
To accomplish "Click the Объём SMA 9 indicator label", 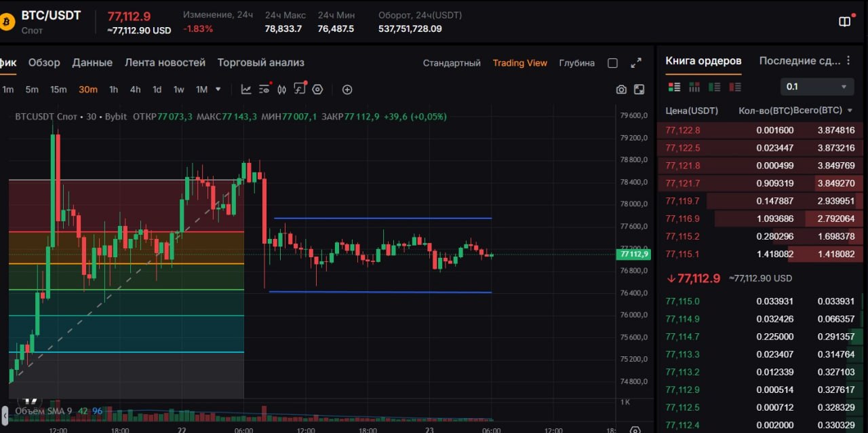I will click(43, 411).
